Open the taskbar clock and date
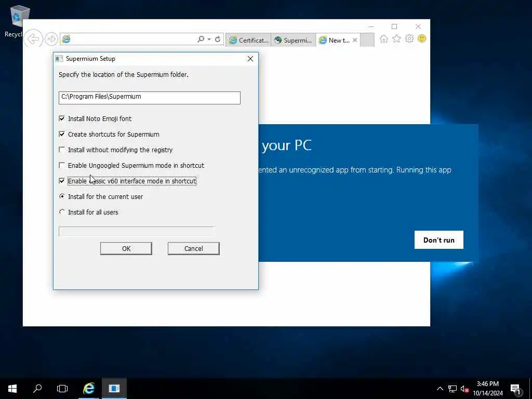 tap(488, 389)
